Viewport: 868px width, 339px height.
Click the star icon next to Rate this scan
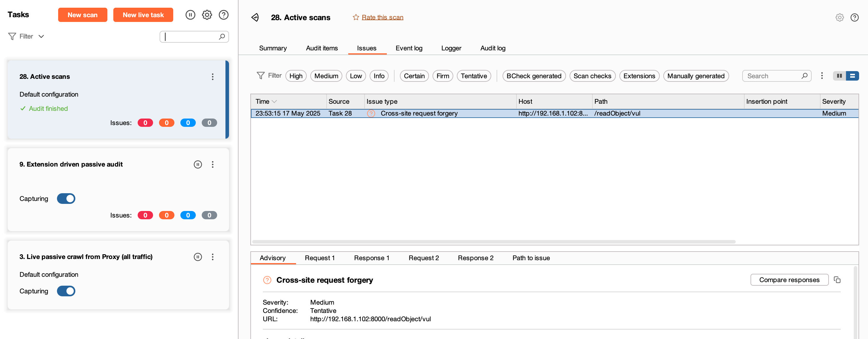[x=356, y=17]
